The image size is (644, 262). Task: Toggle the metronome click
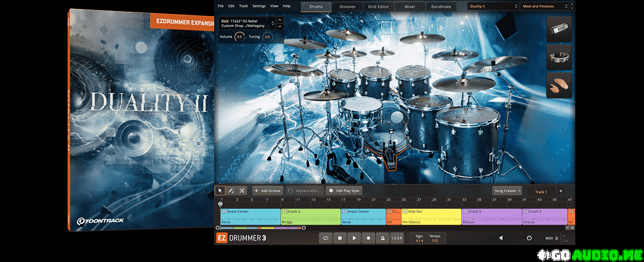click(382, 238)
